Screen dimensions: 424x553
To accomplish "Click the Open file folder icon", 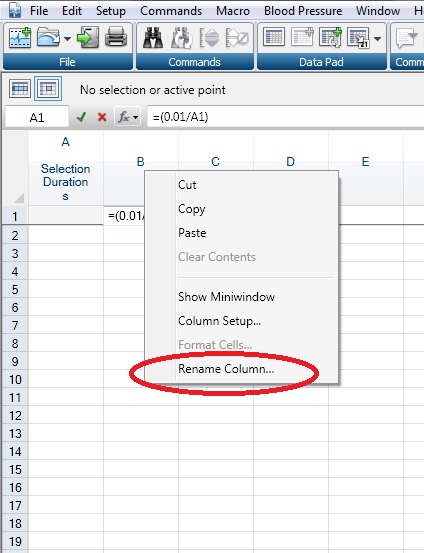I will [x=49, y=37].
